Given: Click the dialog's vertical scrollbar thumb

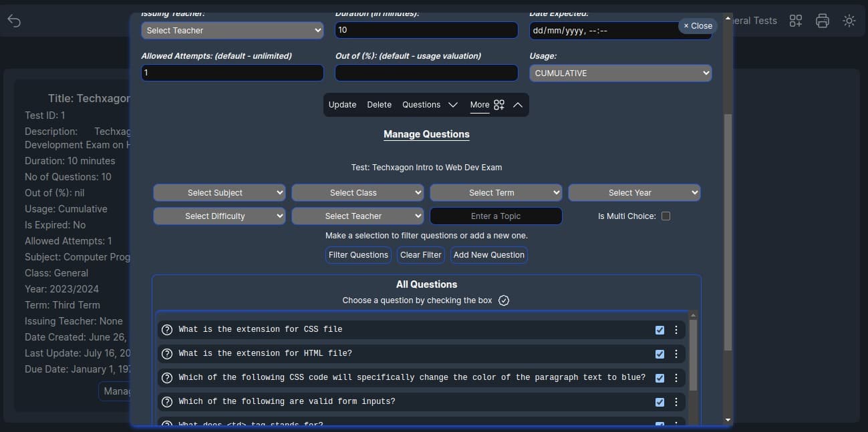Looking at the screenshot, I should [728, 232].
